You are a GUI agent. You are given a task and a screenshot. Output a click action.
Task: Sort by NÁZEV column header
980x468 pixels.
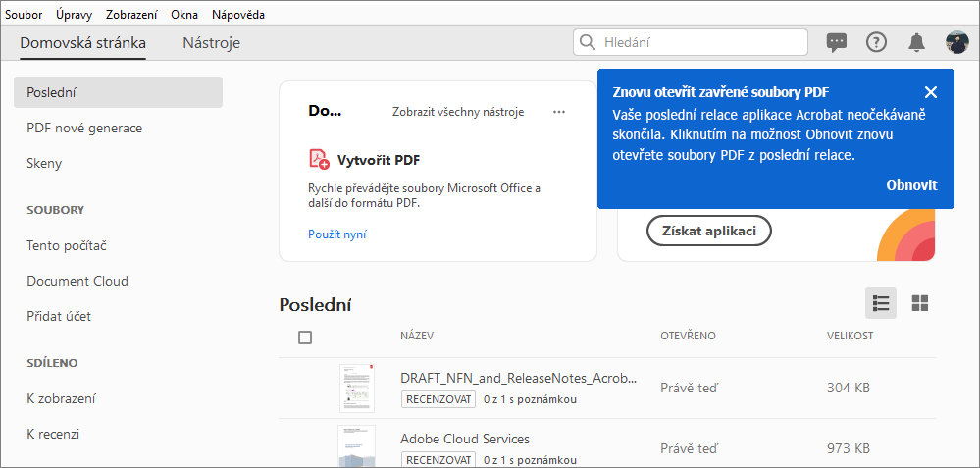(417, 337)
